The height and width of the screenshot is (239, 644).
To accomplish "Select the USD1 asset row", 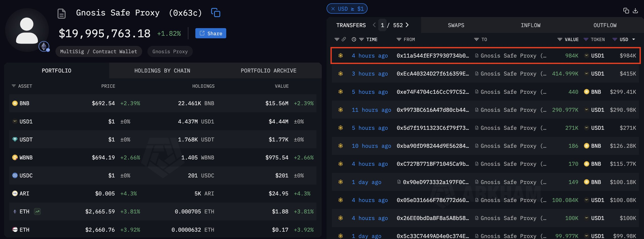I will [x=163, y=121].
